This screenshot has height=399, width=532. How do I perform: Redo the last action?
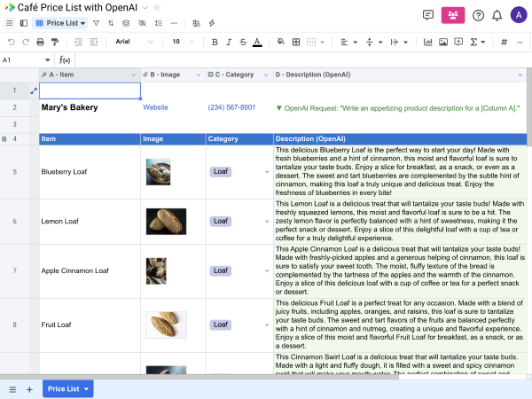[26, 42]
